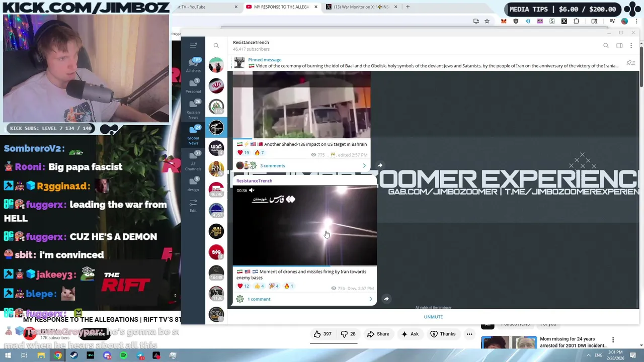Open the gold AHN channel avatar
Viewport: 644px width, 362px height.
click(x=216, y=231)
